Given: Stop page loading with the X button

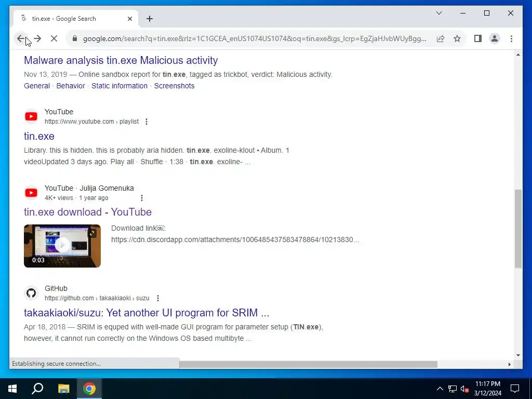Looking at the screenshot, I should click(x=54, y=38).
